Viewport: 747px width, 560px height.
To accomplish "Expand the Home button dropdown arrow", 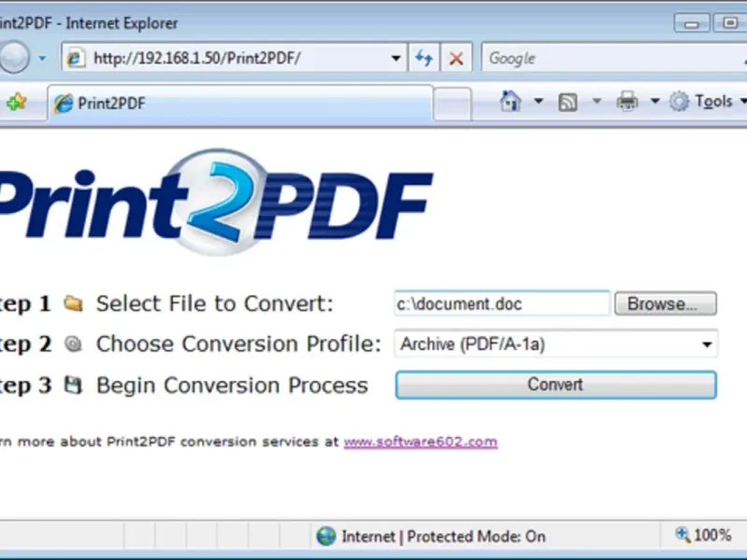I will click(x=539, y=101).
